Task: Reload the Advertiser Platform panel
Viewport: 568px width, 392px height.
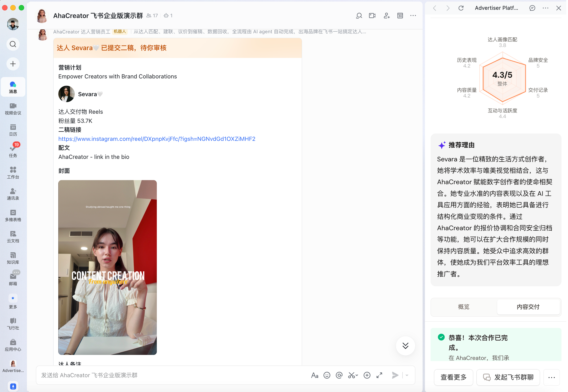Action: pos(461,8)
